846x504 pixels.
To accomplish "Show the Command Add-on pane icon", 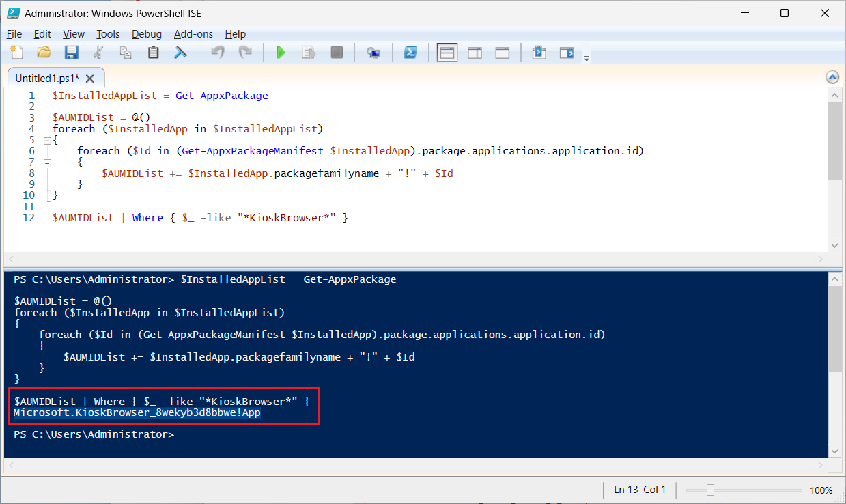I will click(x=566, y=53).
